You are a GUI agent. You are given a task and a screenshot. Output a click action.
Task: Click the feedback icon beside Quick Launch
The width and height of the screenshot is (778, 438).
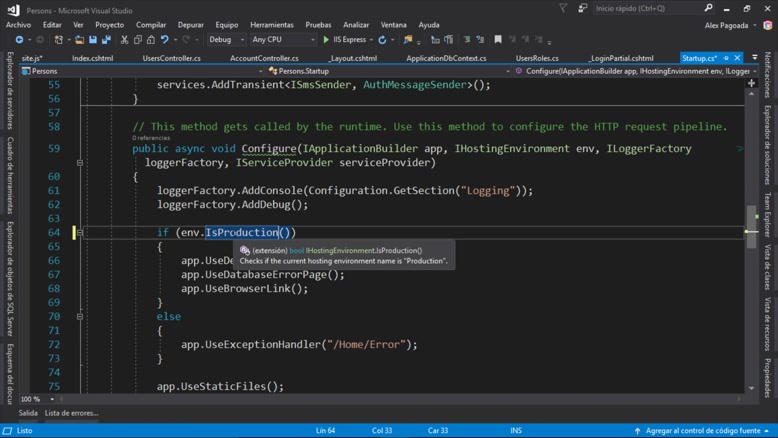[x=582, y=9]
